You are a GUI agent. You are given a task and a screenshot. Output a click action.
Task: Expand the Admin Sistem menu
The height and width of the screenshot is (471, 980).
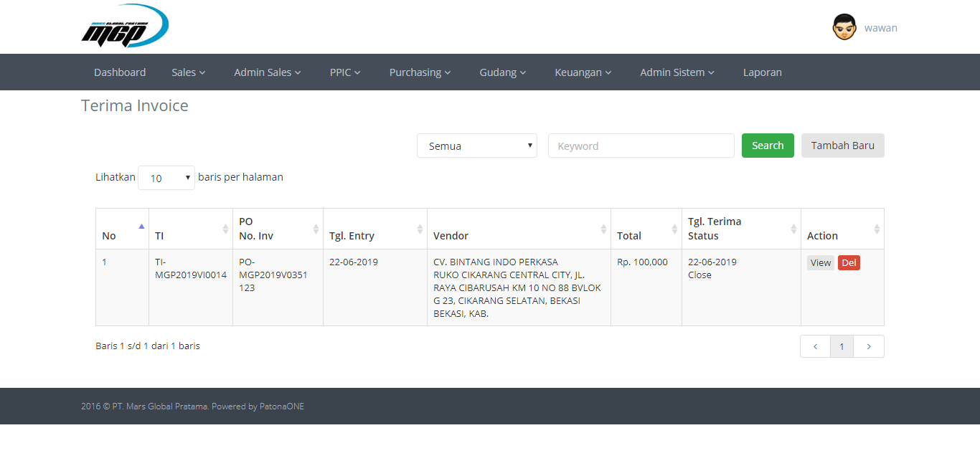coord(677,72)
